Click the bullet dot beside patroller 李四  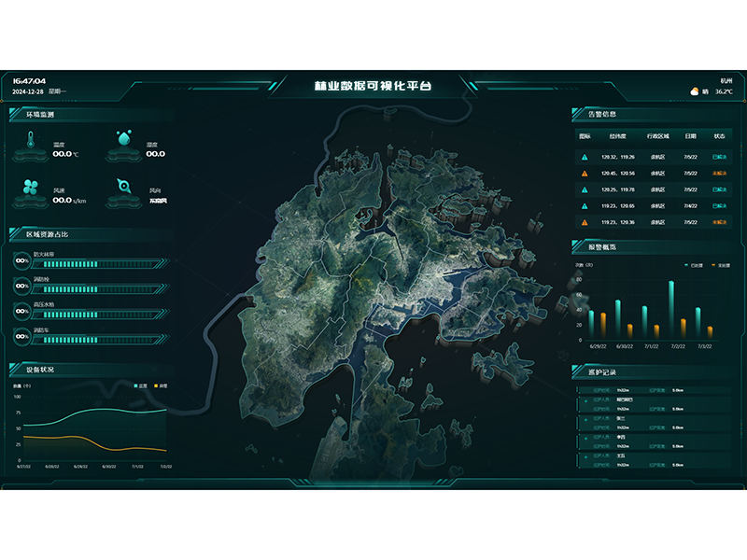585,439
